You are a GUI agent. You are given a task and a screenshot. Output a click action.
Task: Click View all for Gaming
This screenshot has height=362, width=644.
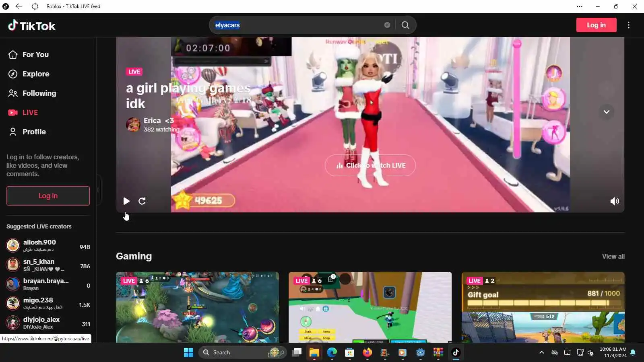pyautogui.click(x=613, y=256)
